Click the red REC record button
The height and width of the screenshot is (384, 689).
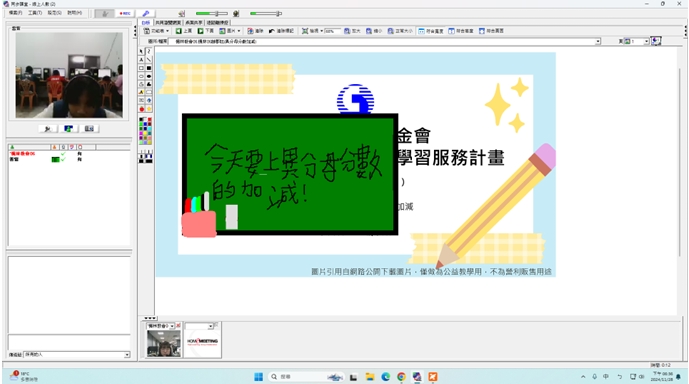pyautogui.click(x=125, y=14)
